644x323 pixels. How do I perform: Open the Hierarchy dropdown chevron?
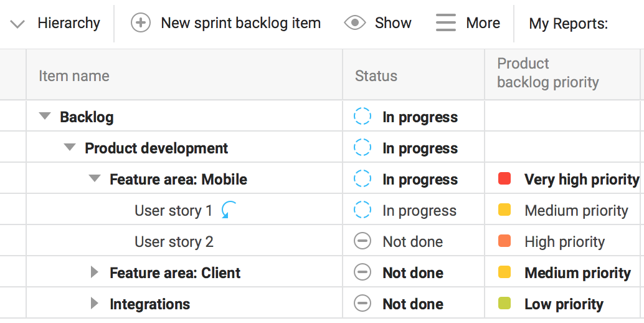[x=18, y=24]
